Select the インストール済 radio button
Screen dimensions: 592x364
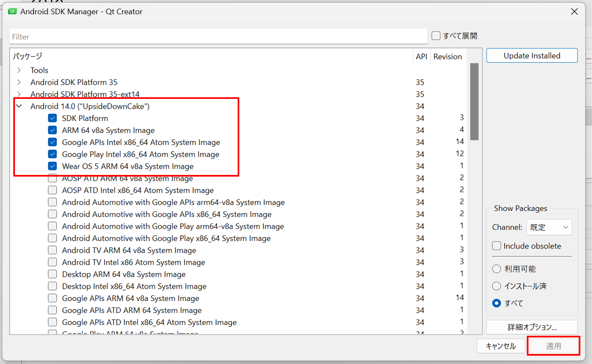(x=496, y=286)
